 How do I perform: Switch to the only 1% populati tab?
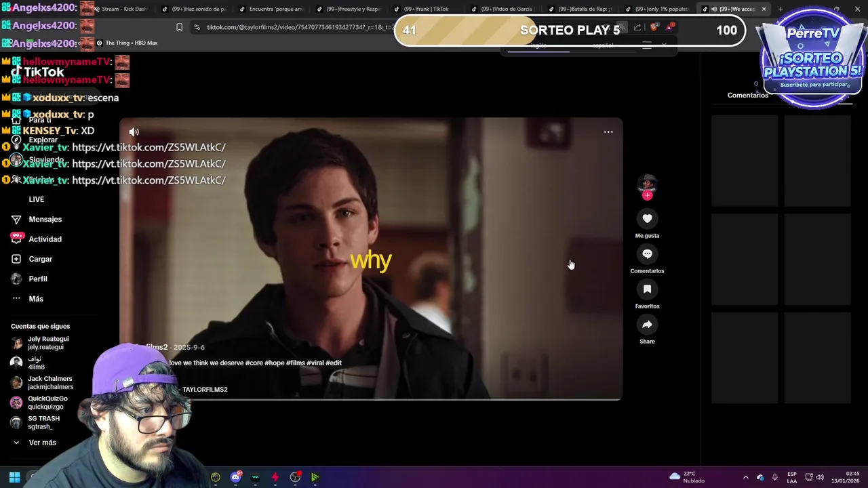[657, 9]
